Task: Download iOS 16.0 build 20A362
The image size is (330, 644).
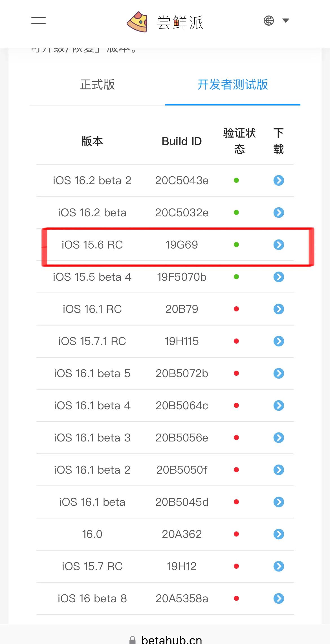Action: 279,534
